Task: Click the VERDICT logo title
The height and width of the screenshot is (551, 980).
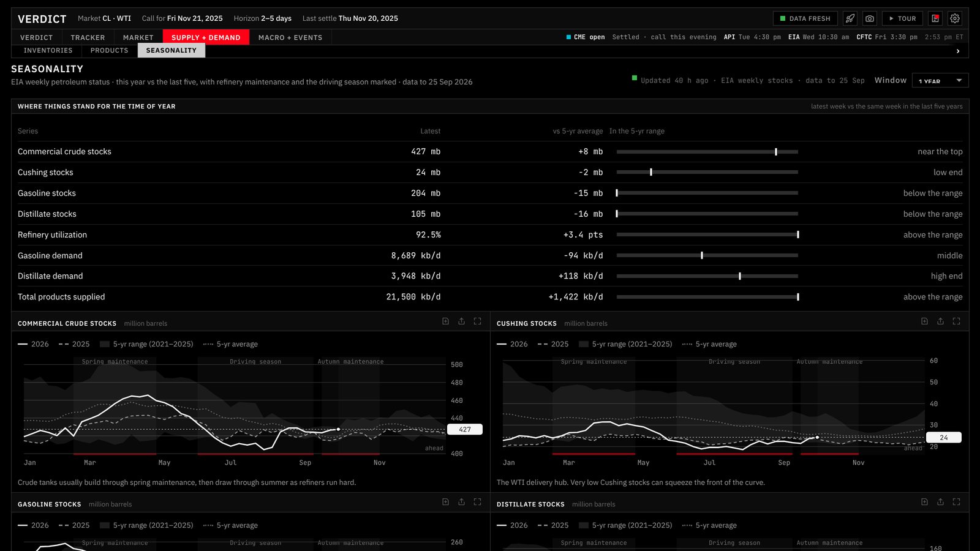Action: click(42, 19)
